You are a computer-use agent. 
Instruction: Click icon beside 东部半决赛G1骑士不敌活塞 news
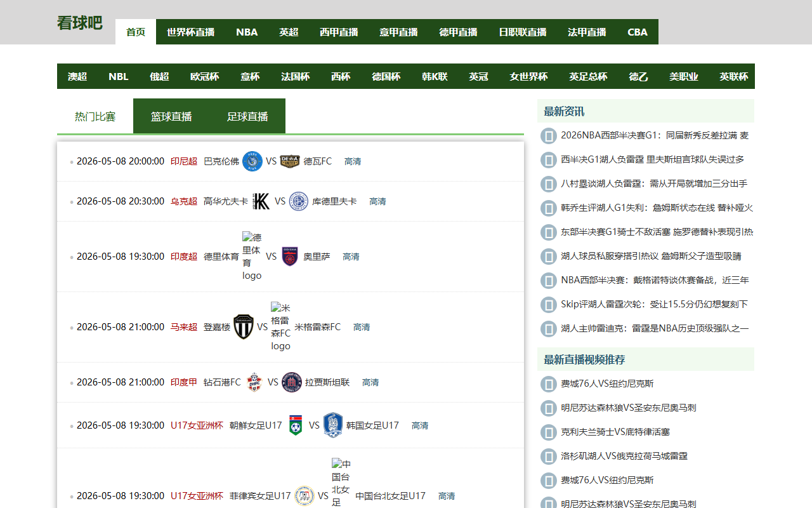pyautogui.click(x=549, y=232)
